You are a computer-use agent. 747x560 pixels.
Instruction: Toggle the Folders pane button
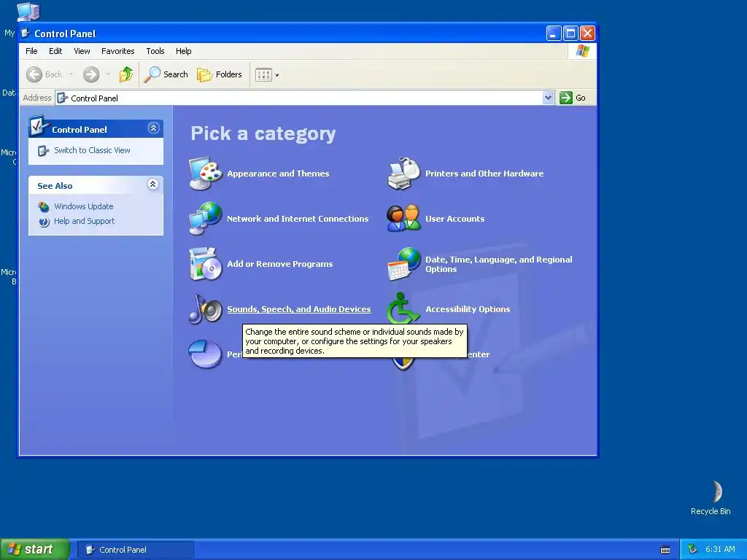(x=220, y=74)
